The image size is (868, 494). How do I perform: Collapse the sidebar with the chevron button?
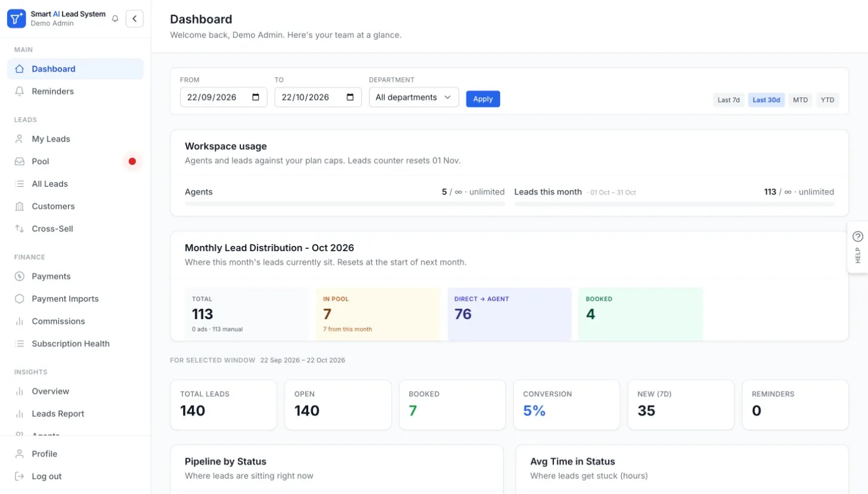(x=135, y=18)
